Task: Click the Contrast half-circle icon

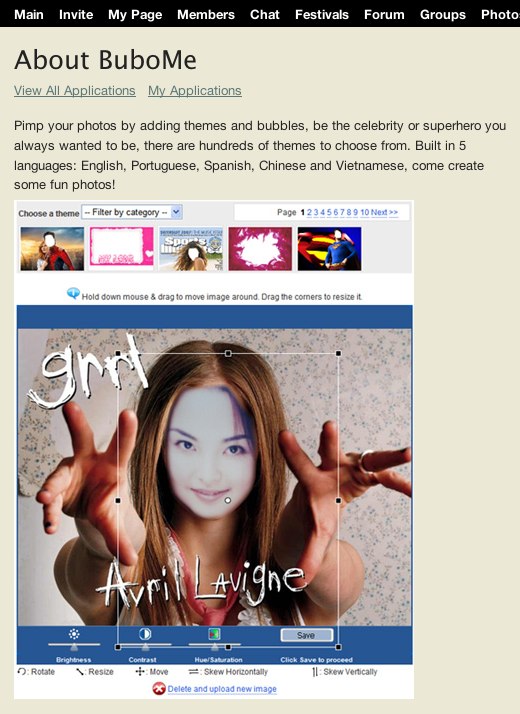Action: pyautogui.click(x=145, y=634)
